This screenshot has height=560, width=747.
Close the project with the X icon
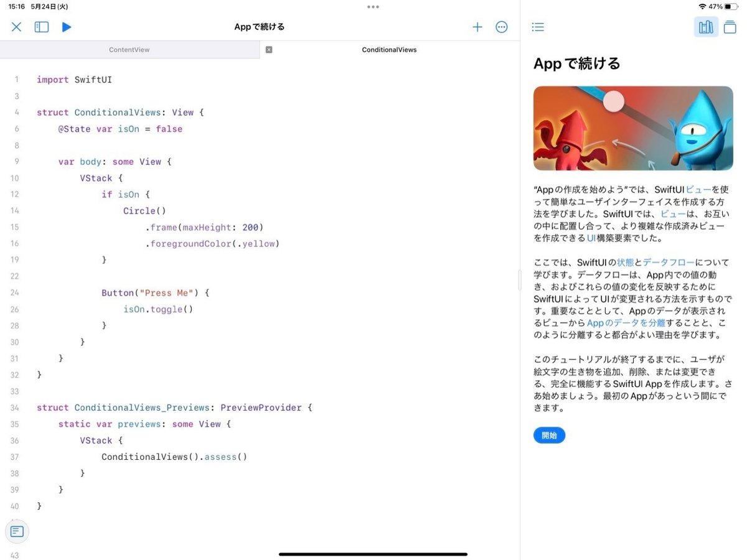point(17,27)
